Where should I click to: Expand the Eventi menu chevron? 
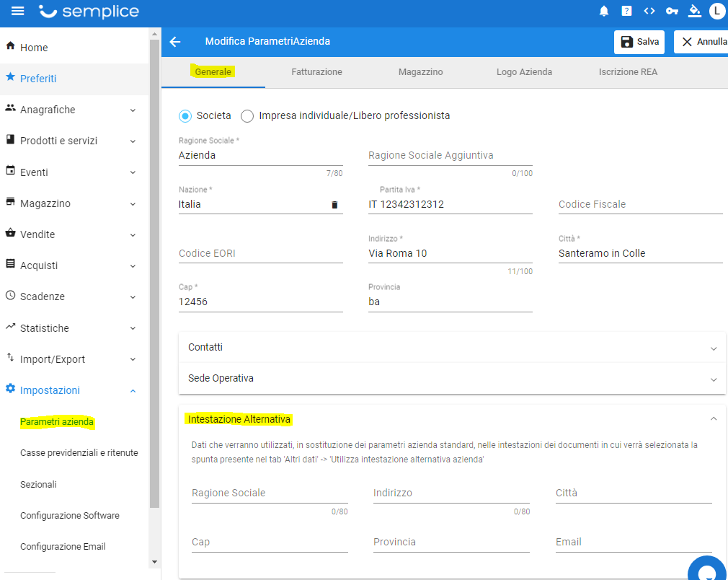pyautogui.click(x=133, y=173)
